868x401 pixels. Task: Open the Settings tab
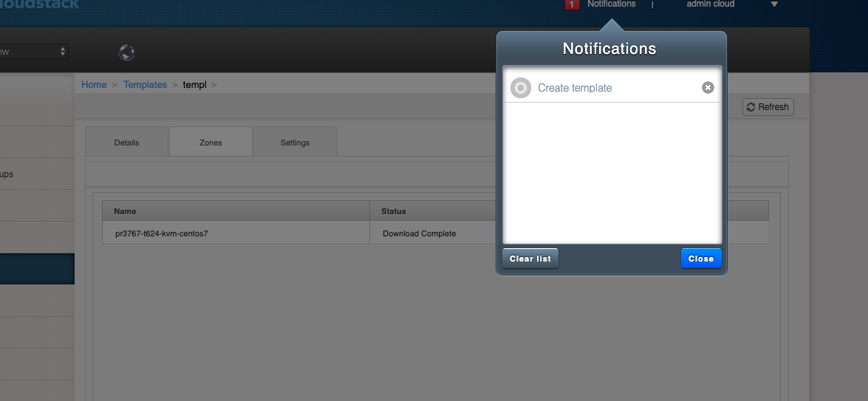pos(295,142)
